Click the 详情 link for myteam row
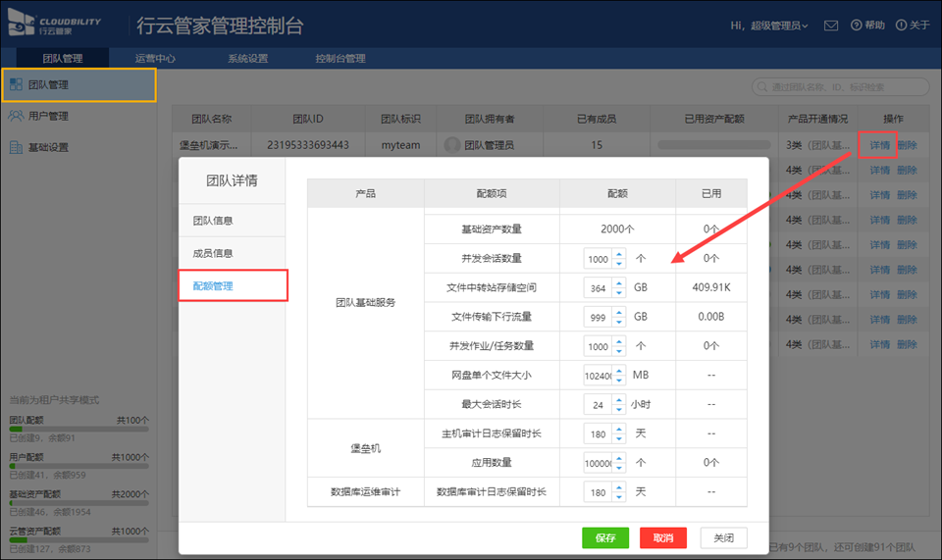This screenshot has height=560, width=942. click(879, 145)
